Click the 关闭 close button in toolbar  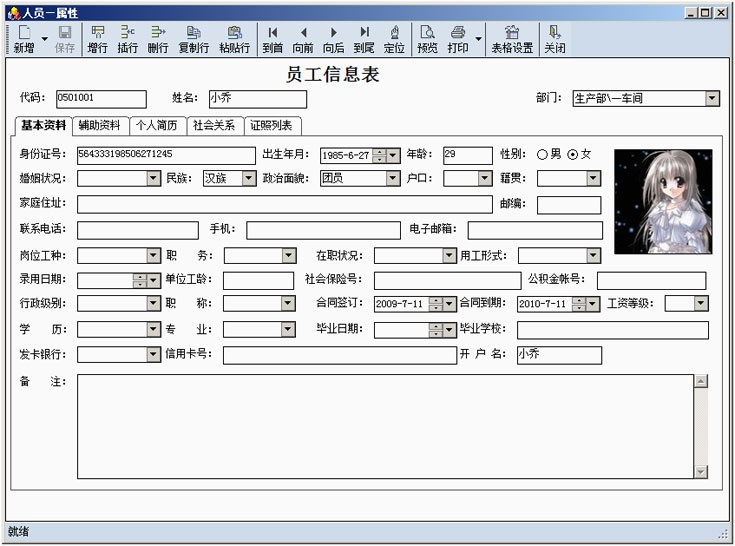coord(554,39)
